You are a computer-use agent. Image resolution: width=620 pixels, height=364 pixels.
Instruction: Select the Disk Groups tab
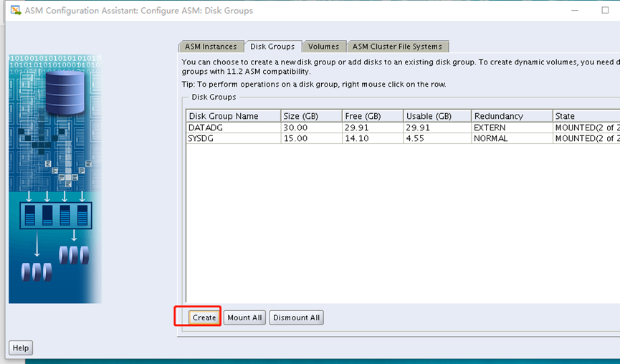coord(273,47)
